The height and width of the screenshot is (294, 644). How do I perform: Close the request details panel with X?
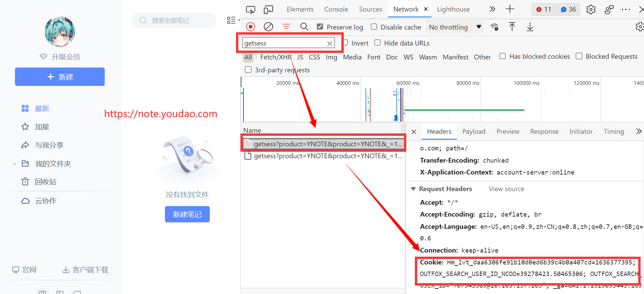pos(414,132)
